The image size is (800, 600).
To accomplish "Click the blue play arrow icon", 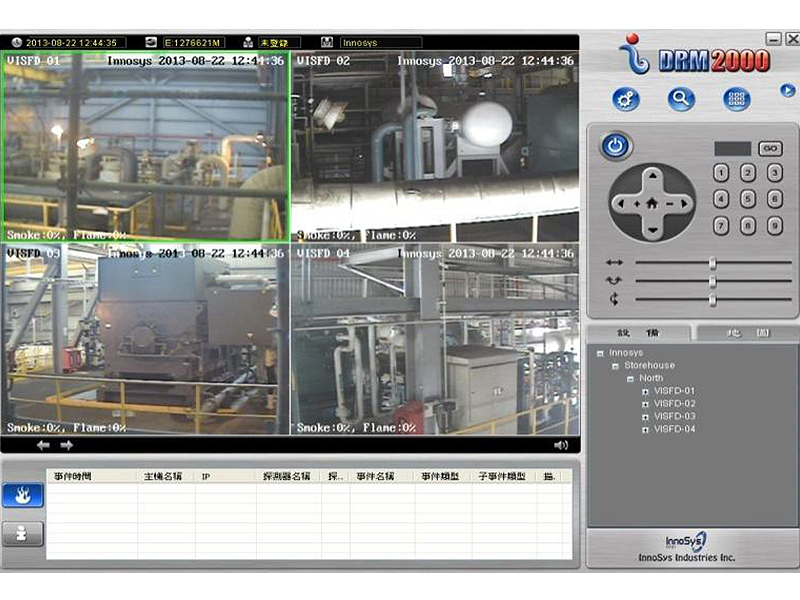I will [x=787, y=91].
